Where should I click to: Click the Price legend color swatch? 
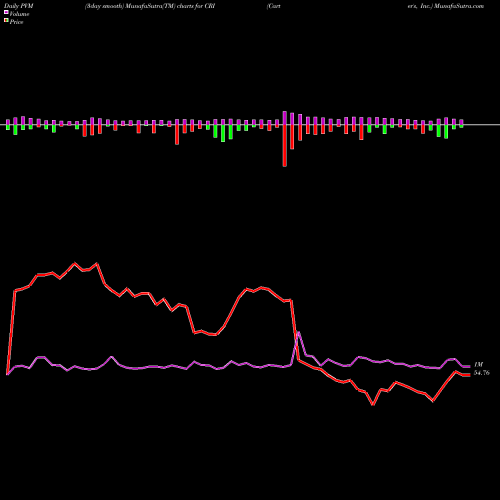6,21
